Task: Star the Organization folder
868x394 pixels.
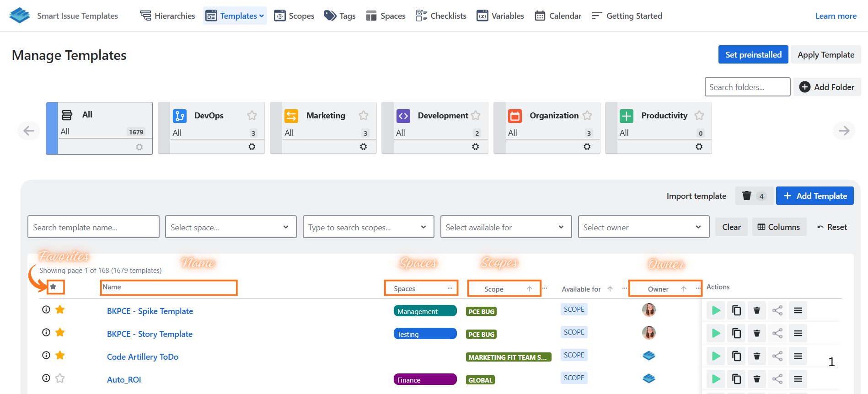Action: click(587, 115)
